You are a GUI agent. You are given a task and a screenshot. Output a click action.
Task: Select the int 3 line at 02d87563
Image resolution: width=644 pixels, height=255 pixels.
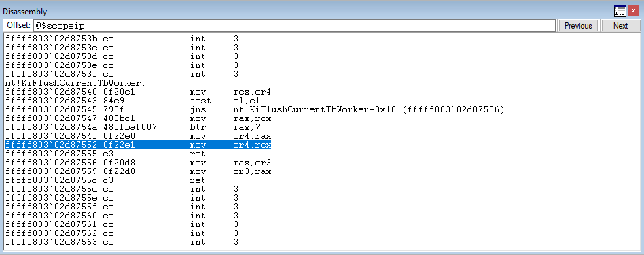(122, 242)
